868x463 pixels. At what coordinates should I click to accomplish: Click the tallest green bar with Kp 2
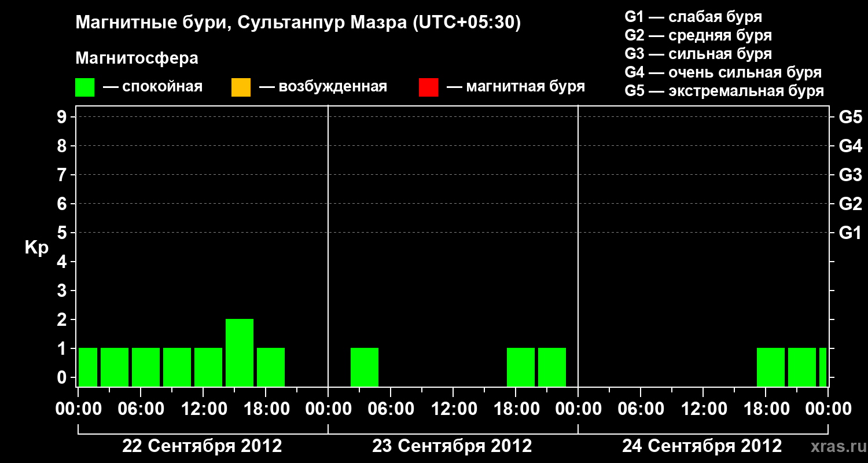(240, 352)
